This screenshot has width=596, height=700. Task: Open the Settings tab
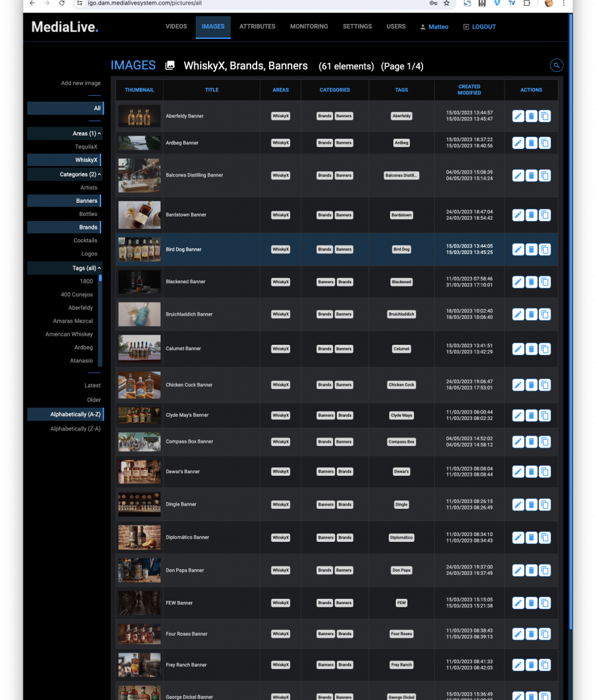click(x=358, y=27)
